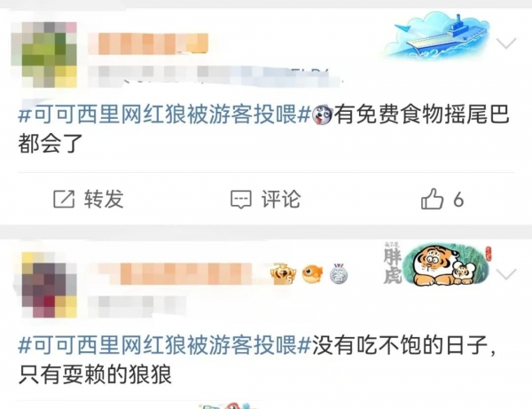Click the silver 答 medal badge
Image resolution: width=532 pixels, height=409 pixels.
[x=339, y=273]
